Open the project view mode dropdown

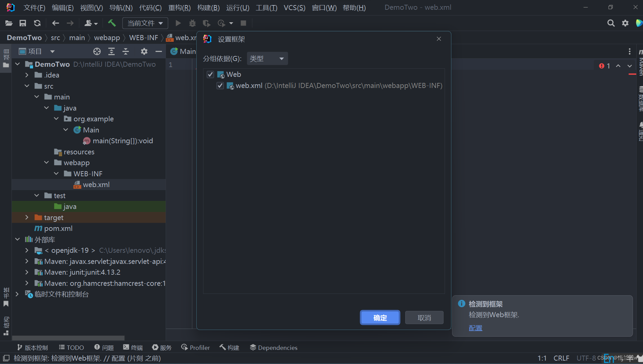click(52, 51)
